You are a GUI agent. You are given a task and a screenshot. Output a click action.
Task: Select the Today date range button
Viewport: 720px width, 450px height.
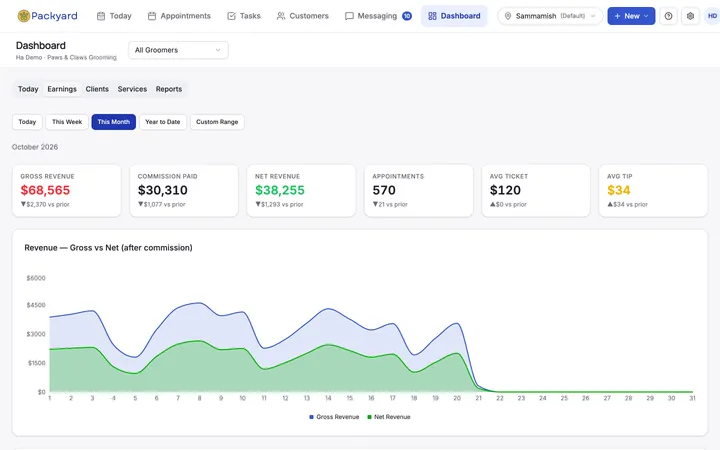pyautogui.click(x=27, y=122)
